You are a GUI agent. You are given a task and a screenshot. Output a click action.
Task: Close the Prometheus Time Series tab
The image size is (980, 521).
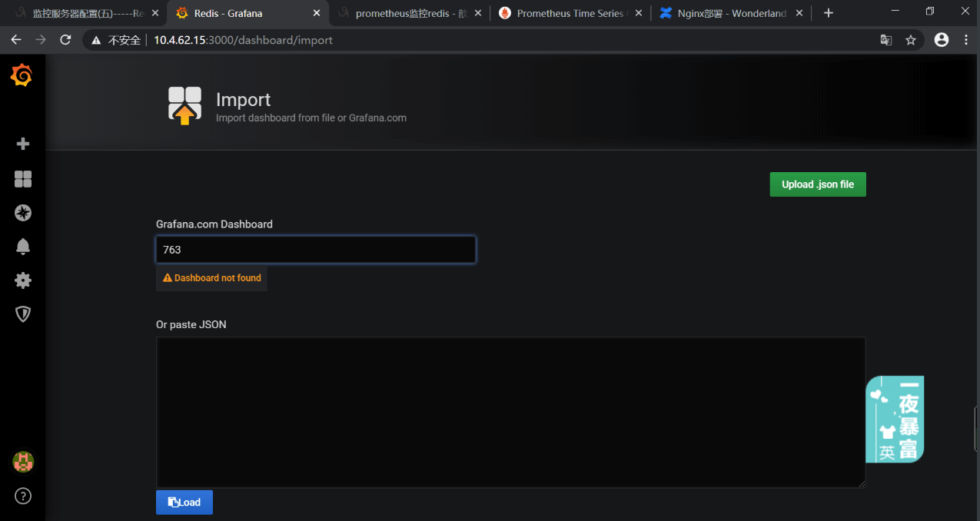[x=639, y=13]
